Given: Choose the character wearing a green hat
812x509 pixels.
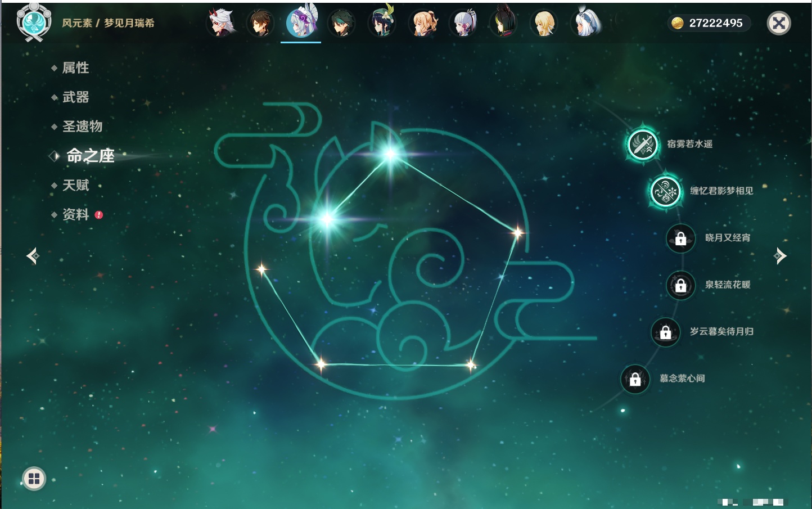Looking at the screenshot, I should [x=382, y=22].
